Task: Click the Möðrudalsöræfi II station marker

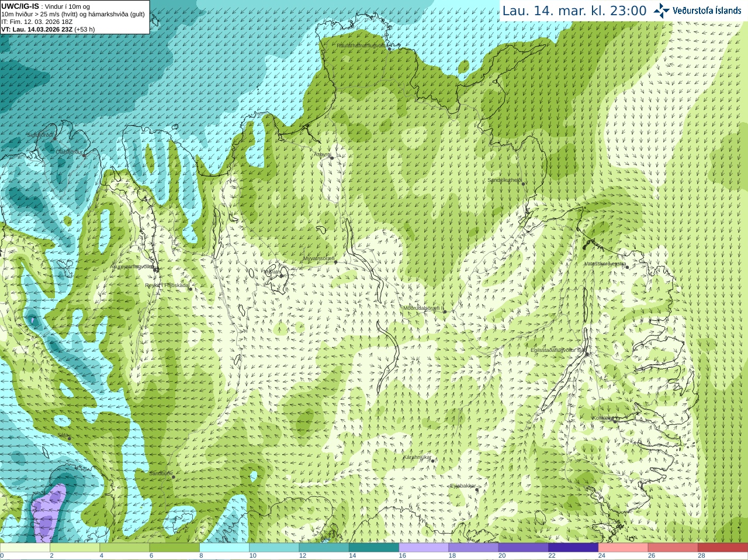Action: pyautogui.click(x=445, y=312)
